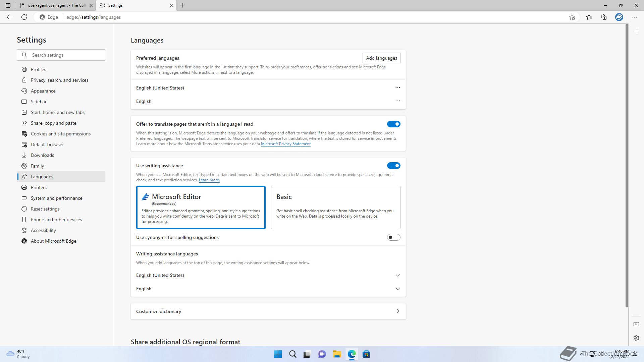Open the Collections icon in toolbar
Image resolution: width=644 pixels, height=362 pixels.
pos(604,17)
